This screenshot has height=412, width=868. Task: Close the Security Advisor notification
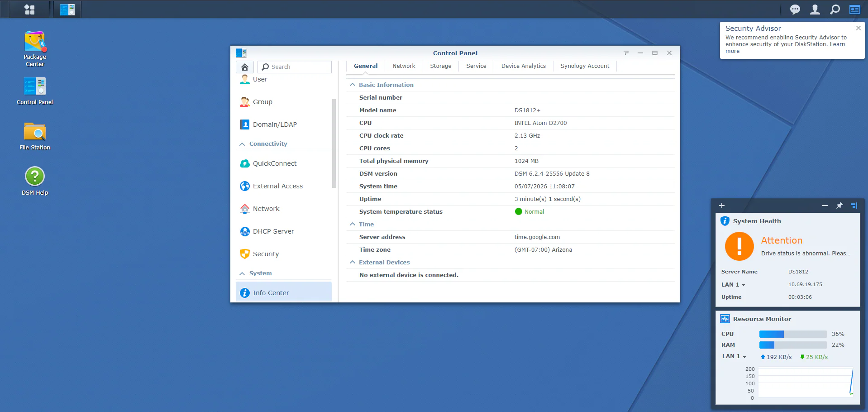(858, 28)
